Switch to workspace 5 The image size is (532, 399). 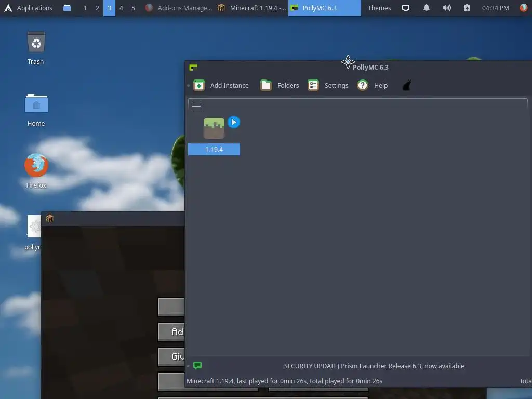(x=133, y=8)
